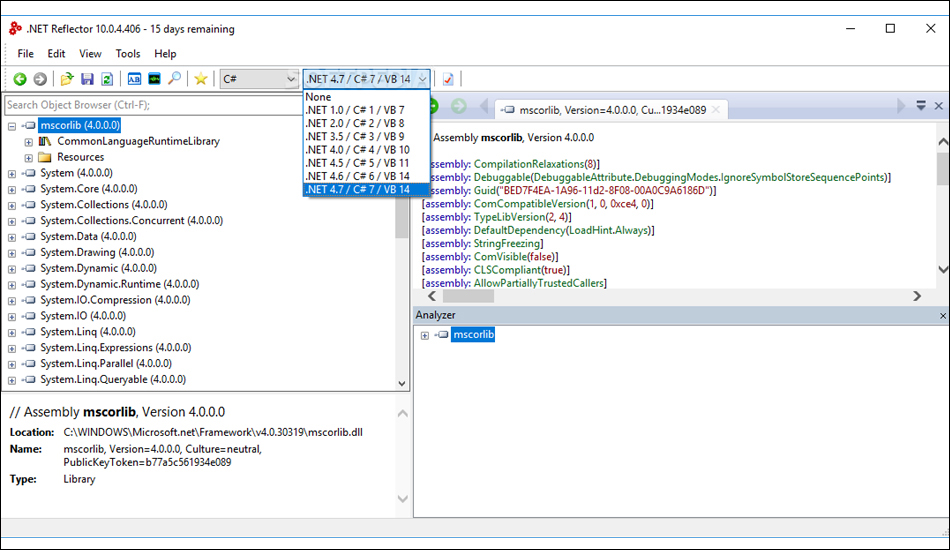Click the CommonLanguageRuntimeLibrary books icon
The height and width of the screenshot is (550, 950).
(x=45, y=141)
